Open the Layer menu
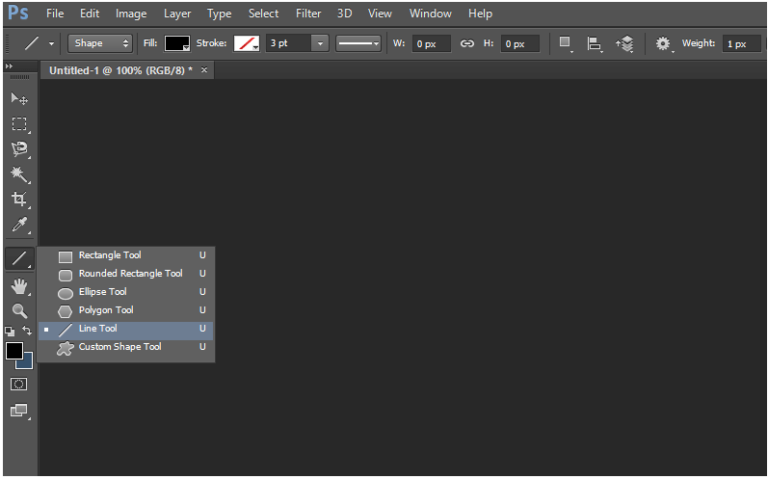The width and height of the screenshot is (768, 479). point(177,14)
